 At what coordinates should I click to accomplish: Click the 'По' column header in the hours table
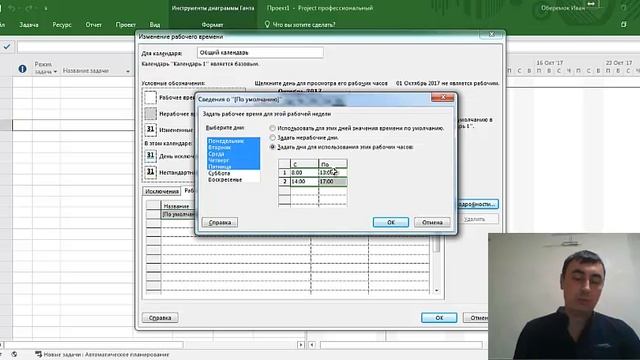click(333, 164)
